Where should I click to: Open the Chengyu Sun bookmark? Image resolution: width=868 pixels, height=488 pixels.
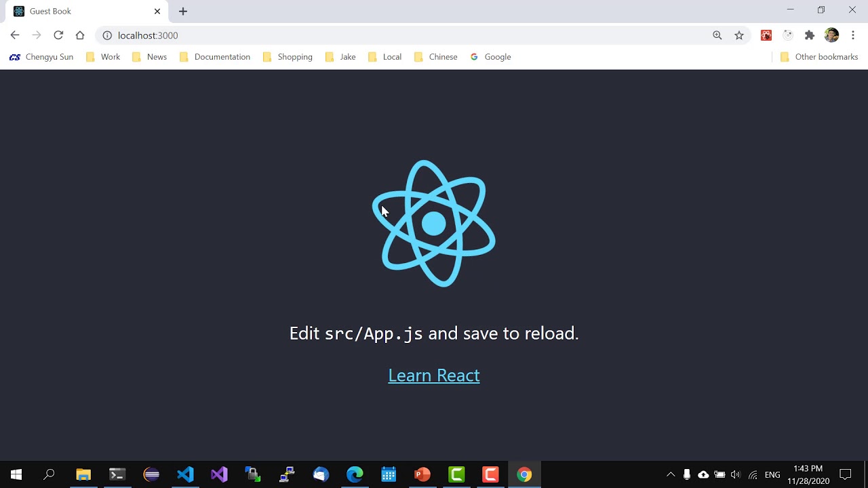(x=41, y=57)
